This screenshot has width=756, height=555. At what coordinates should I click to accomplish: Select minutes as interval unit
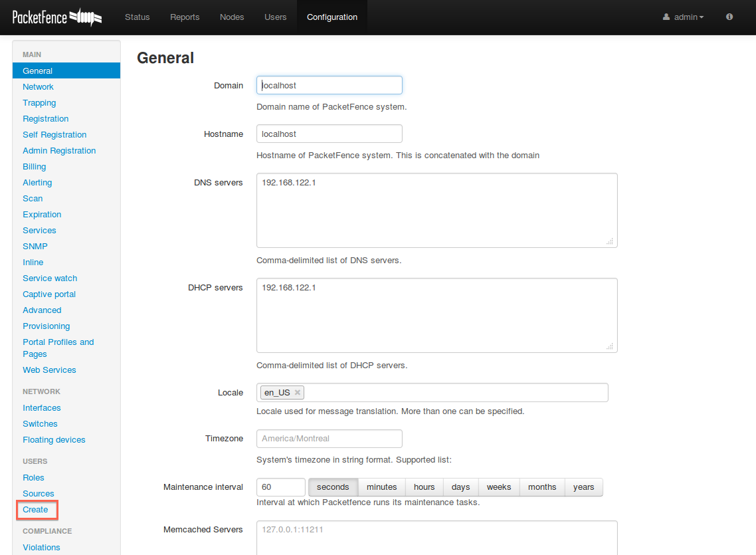382,487
